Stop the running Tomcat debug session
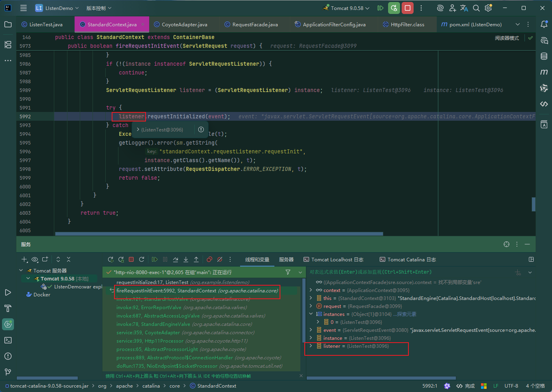 [407, 8]
